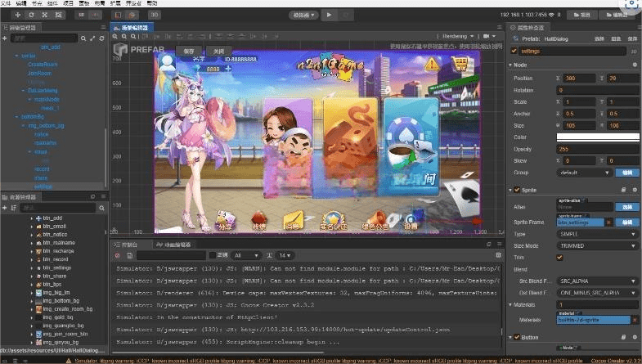This screenshot has height=364, width=642.
Task: Select the Rect transform tool
Action: point(59,15)
